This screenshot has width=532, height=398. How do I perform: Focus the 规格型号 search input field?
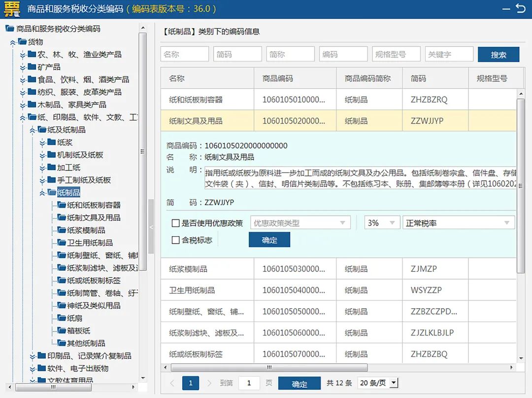[396, 54]
